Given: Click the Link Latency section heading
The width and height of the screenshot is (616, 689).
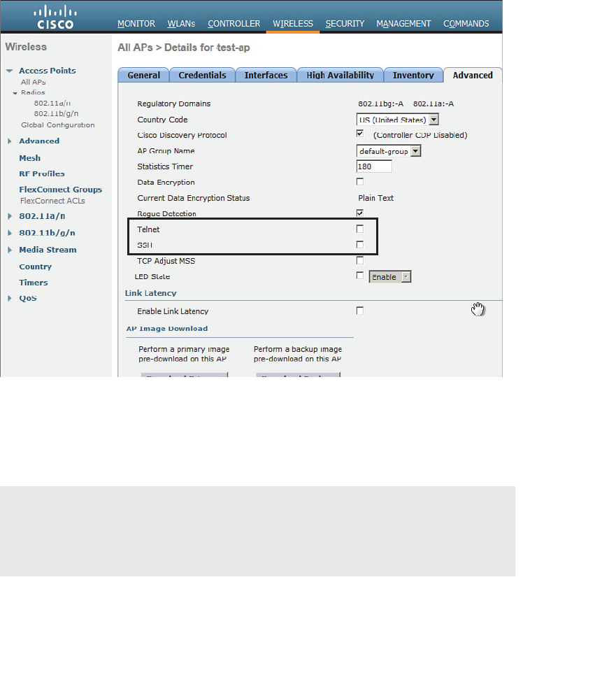Looking at the screenshot, I should pyautogui.click(x=151, y=293).
